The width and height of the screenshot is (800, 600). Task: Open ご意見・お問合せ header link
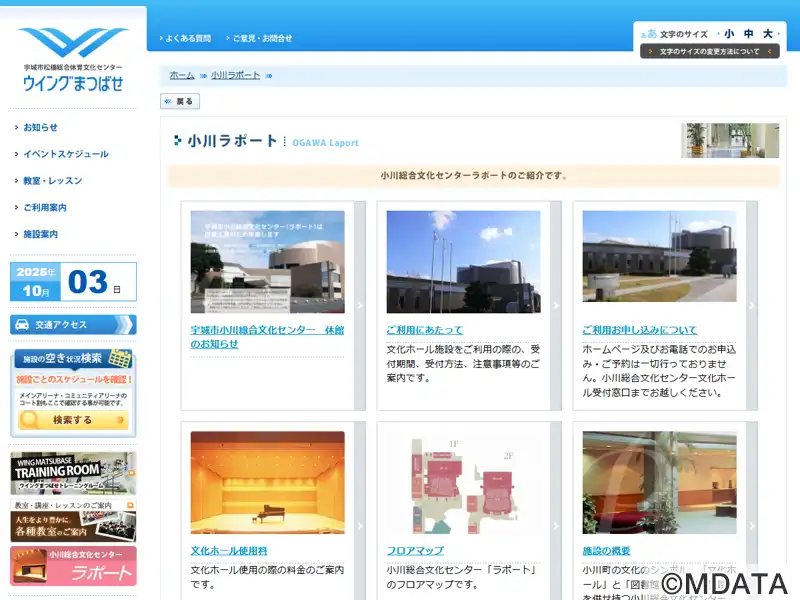262,38
